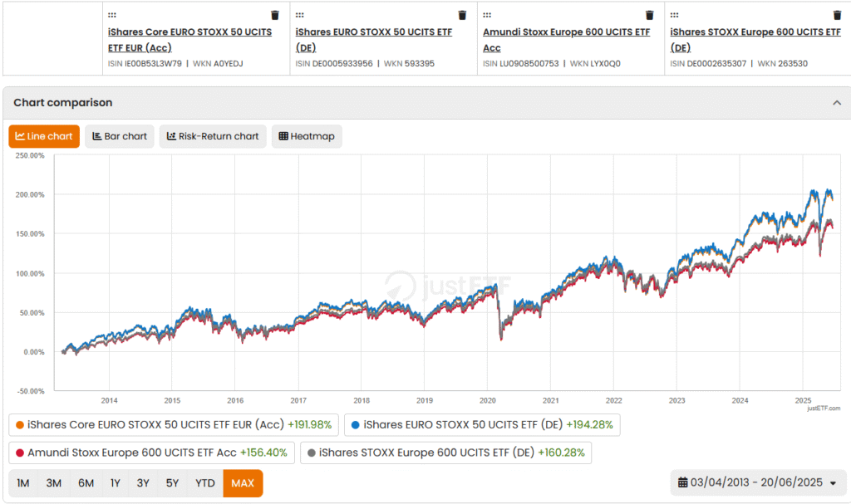Toggle iShares EURO STOXX 50 (DE) legend series
This screenshot has height=504, width=851.
(x=482, y=425)
